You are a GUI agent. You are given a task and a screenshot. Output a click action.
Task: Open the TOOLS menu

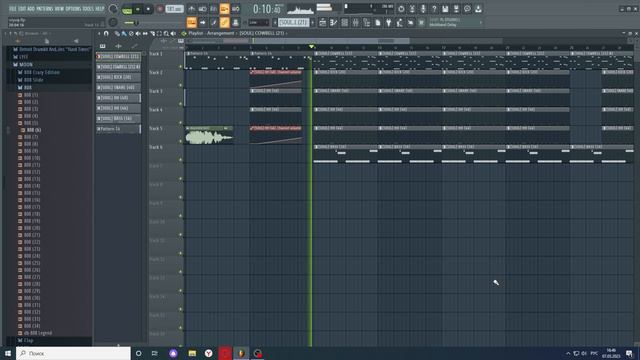pyautogui.click(x=88, y=9)
